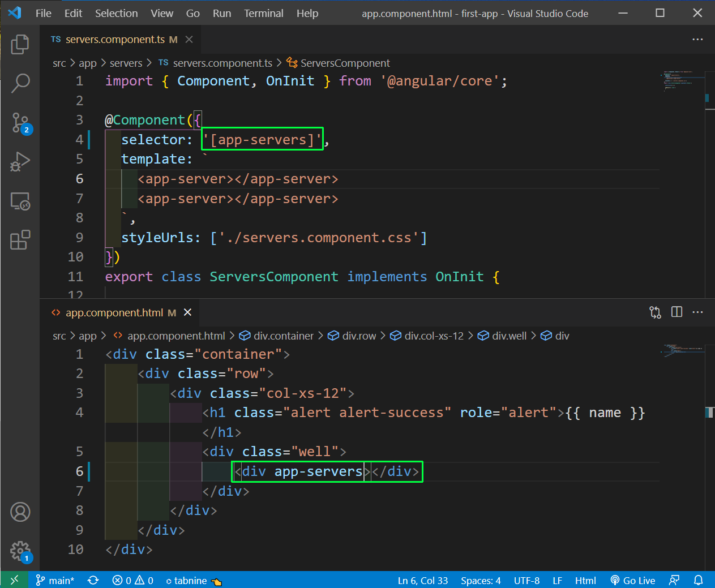Open the Help menu

point(307,13)
